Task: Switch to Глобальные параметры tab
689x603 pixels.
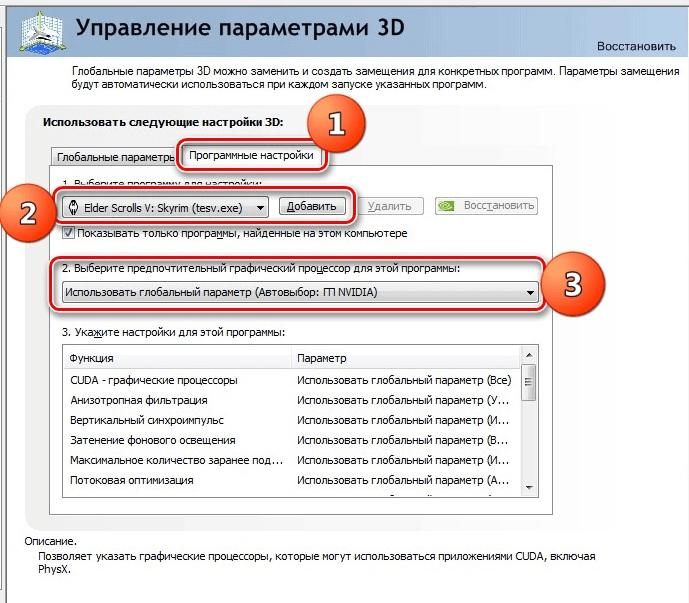Action: 114,157
